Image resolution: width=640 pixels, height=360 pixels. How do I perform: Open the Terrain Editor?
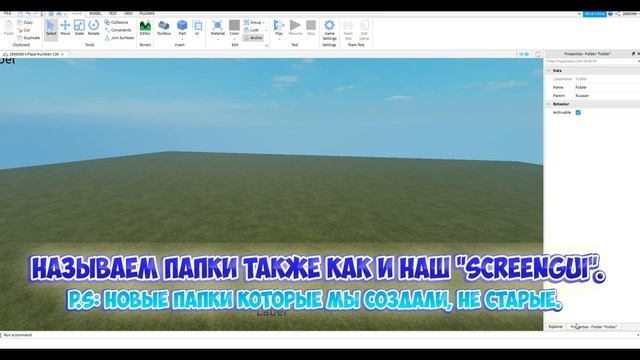coord(145,28)
